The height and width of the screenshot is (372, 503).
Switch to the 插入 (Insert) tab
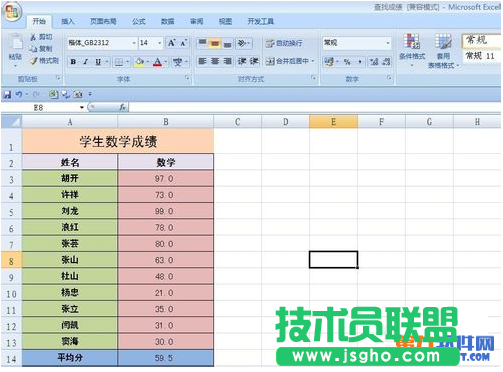pos(68,22)
